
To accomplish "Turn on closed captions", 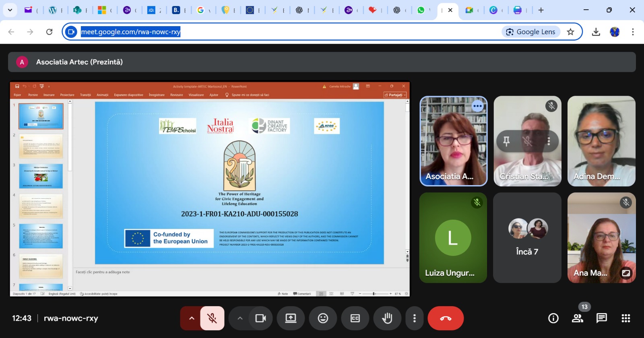I will coord(355,318).
